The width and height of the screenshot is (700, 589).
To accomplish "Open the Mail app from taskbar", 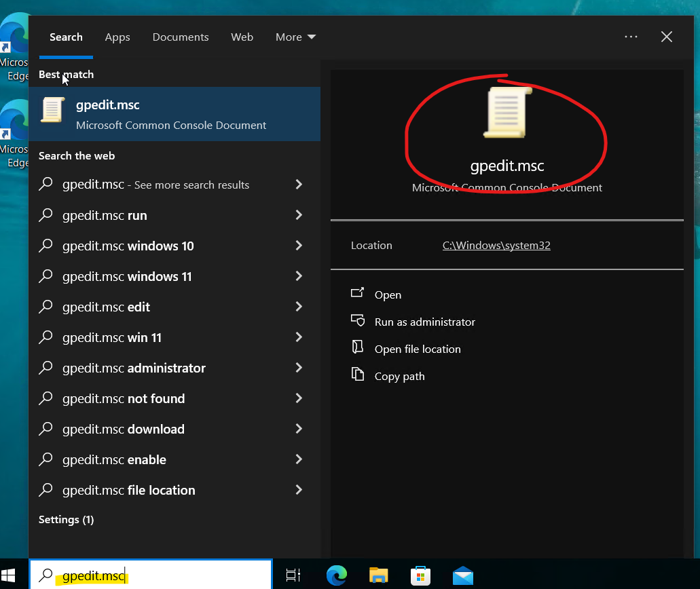I will (463, 575).
